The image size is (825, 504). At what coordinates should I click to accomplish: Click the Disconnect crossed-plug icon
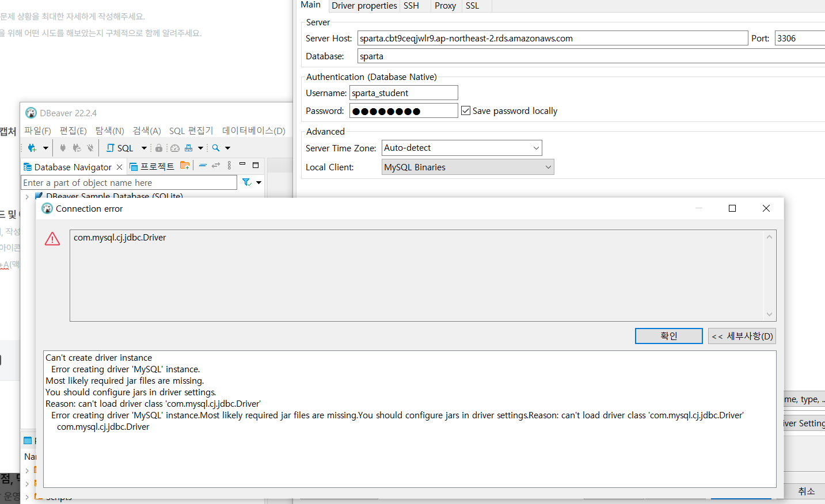pos(90,148)
